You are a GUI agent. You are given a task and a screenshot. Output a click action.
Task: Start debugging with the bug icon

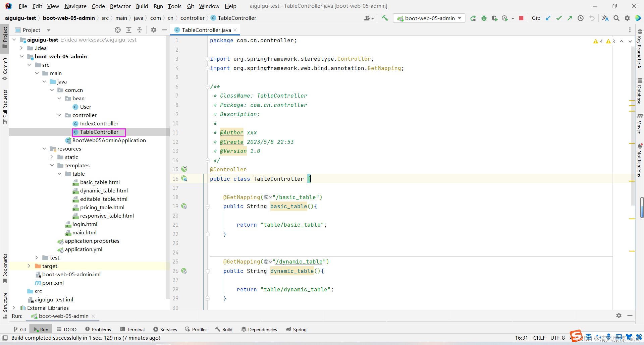click(484, 18)
